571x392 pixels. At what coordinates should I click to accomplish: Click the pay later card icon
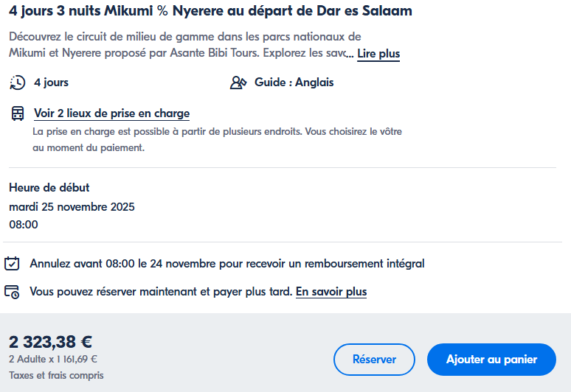pyautogui.click(x=12, y=292)
